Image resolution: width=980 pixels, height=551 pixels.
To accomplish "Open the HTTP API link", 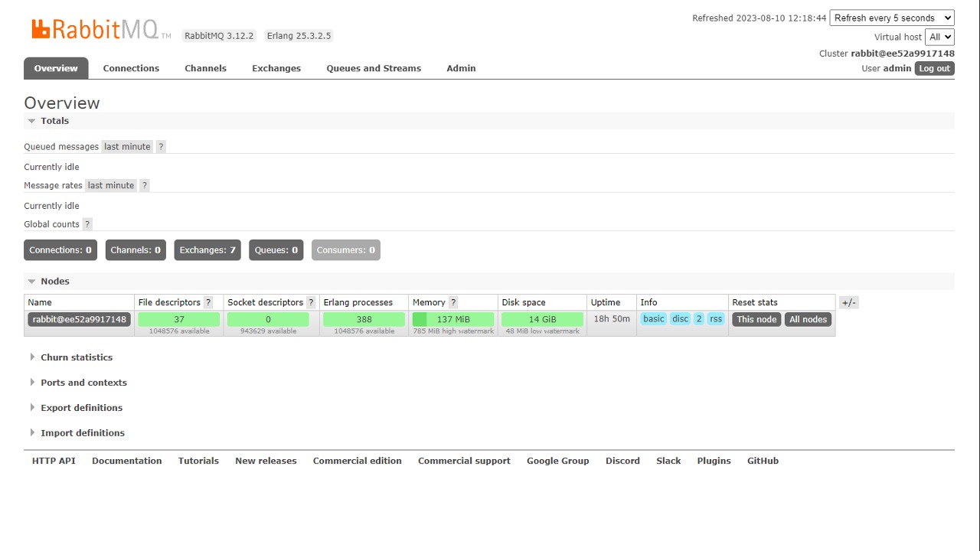I will click(x=54, y=461).
